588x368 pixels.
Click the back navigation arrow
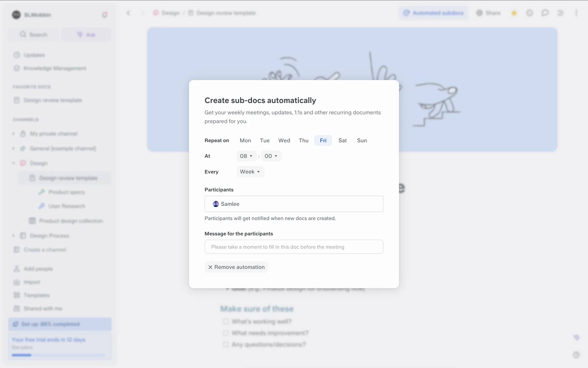pos(128,13)
